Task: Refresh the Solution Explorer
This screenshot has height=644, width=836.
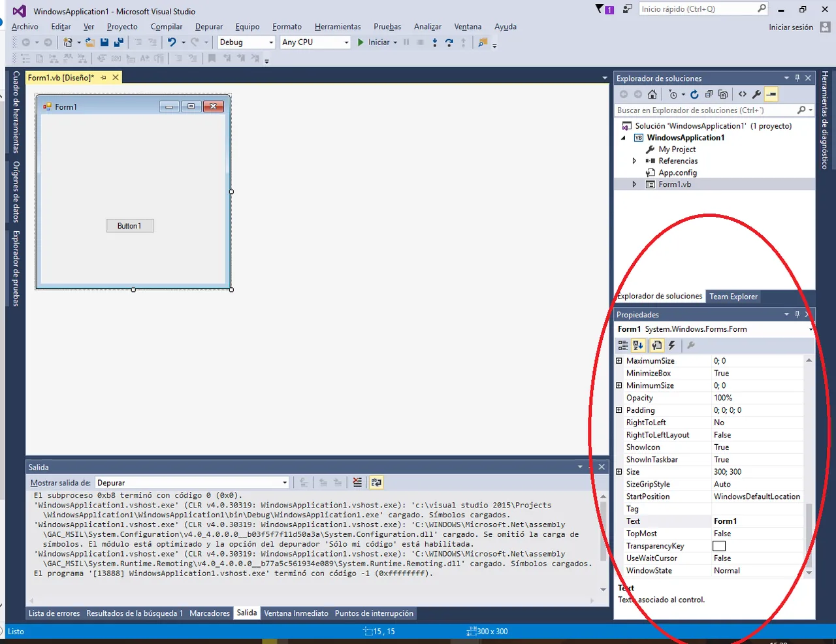Action: click(x=694, y=94)
